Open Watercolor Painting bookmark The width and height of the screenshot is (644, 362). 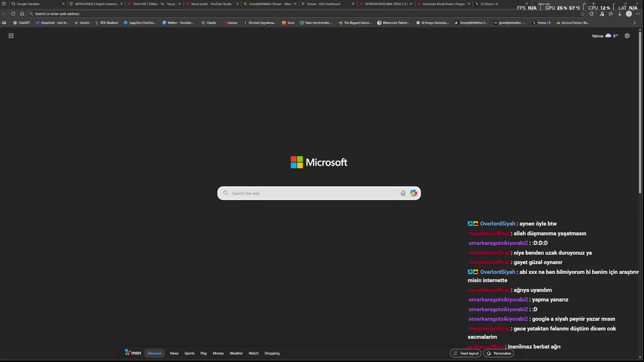pos(393,23)
